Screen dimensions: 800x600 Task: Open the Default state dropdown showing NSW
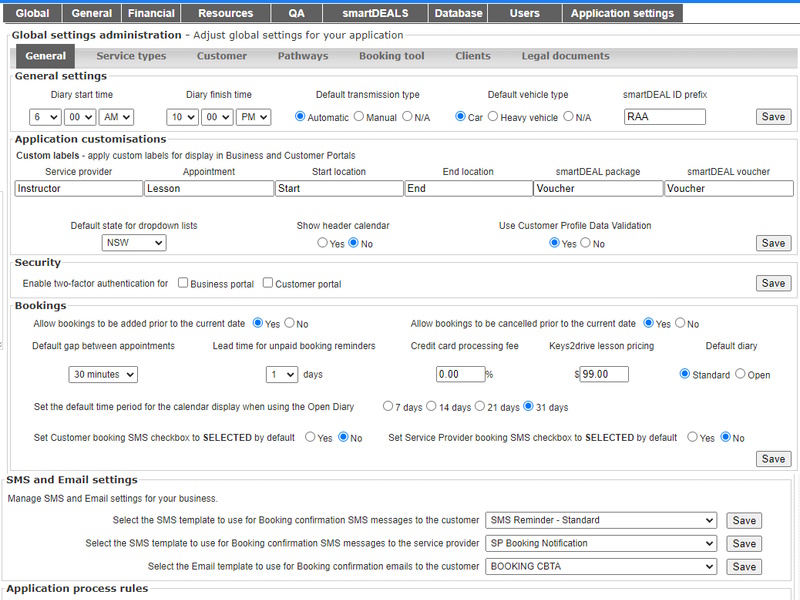coord(134,243)
